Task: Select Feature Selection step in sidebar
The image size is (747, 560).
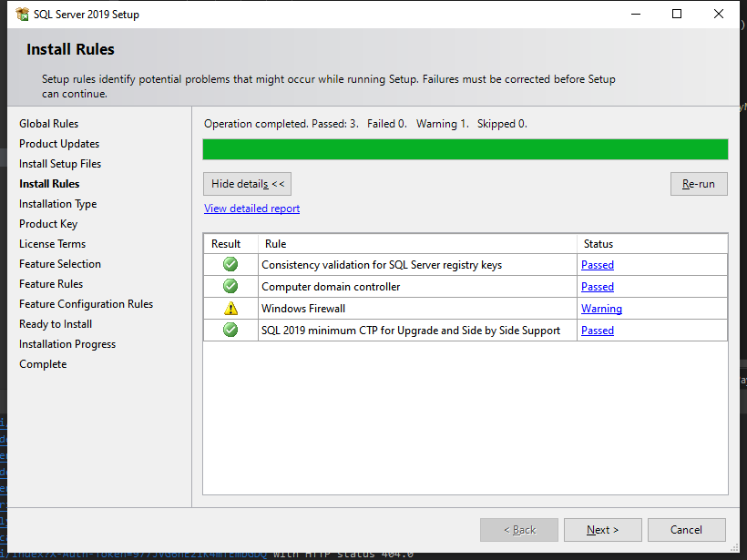Action: coord(60,264)
